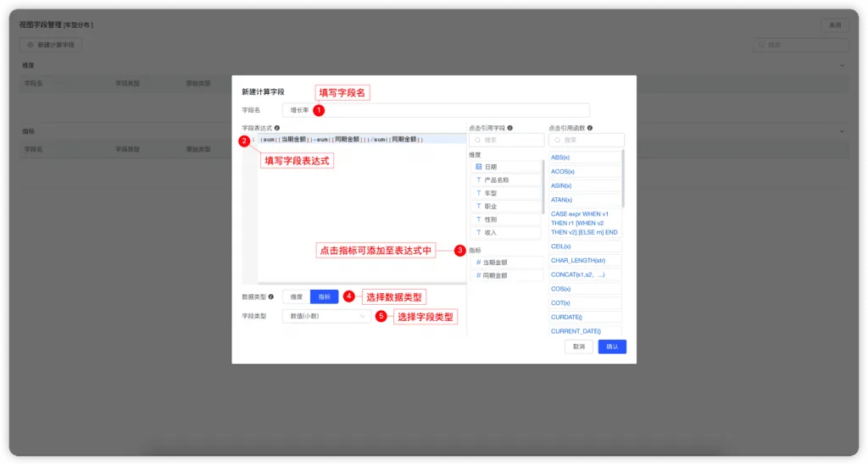Viewport: 868px width, 465px height.
Task: Select 维度 data type option
Action: 297,297
